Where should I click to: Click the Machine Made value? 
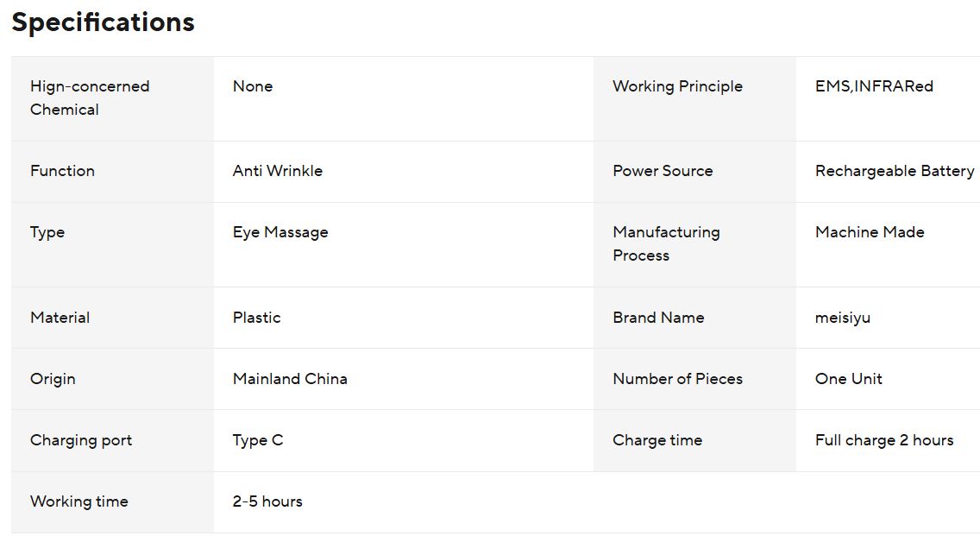click(x=870, y=232)
